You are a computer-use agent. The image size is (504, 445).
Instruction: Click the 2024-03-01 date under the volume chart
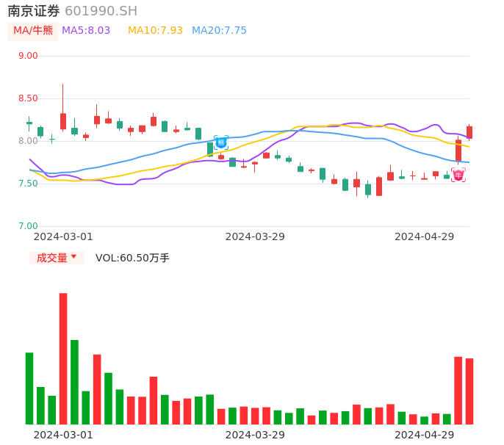[x=63, y=435]
